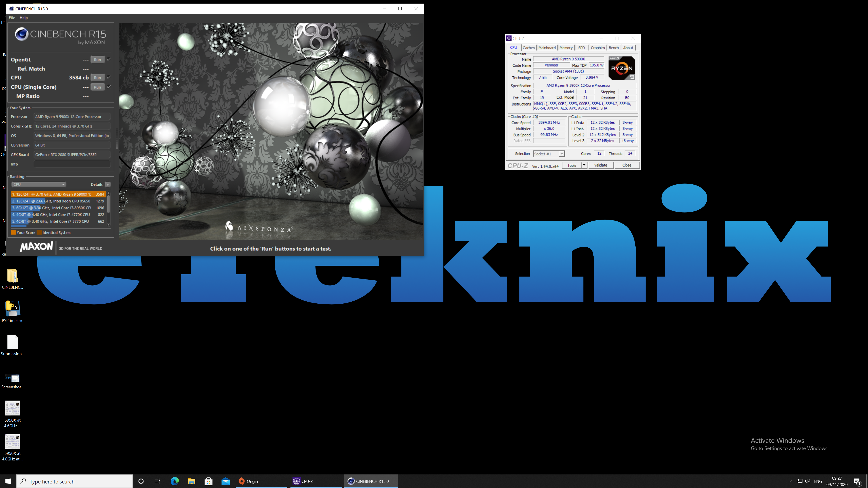The image size is (868, 488).
Task: Open the Cinebench File menu
Action: pyautogui.click(x=12, y=18)
